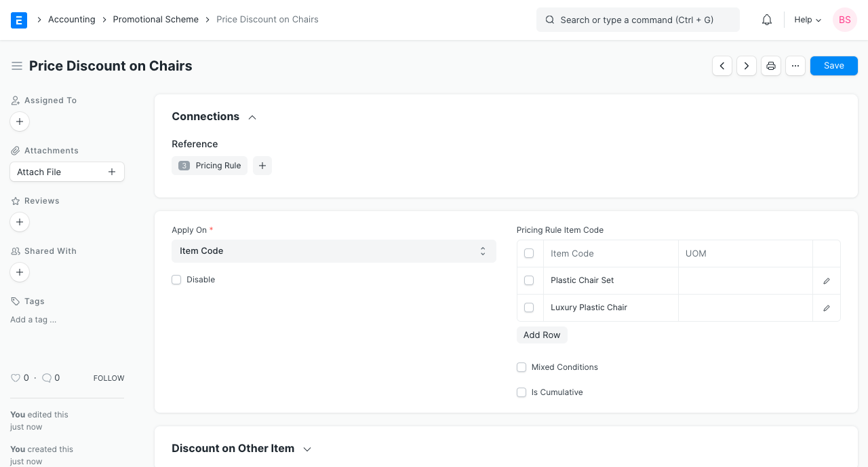The image size is (868, 467).
Task: Open the Help menu
Action: point(808,20)
